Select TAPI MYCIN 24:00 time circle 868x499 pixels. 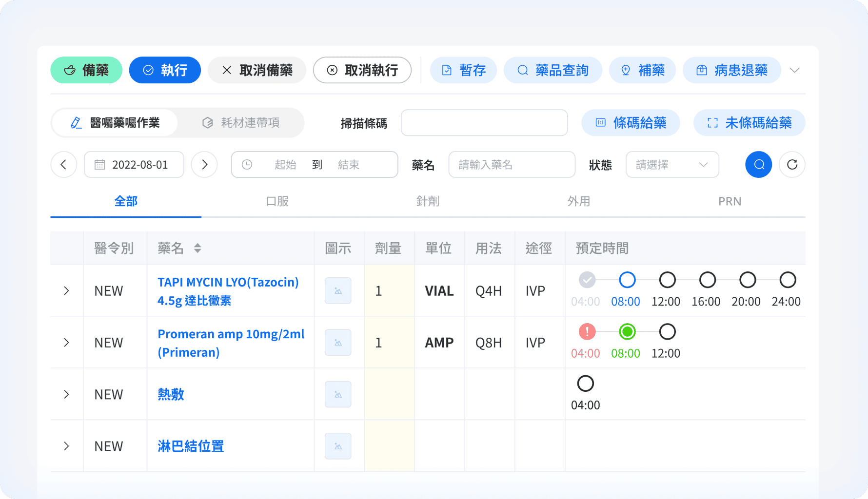[x=788, y=280]
